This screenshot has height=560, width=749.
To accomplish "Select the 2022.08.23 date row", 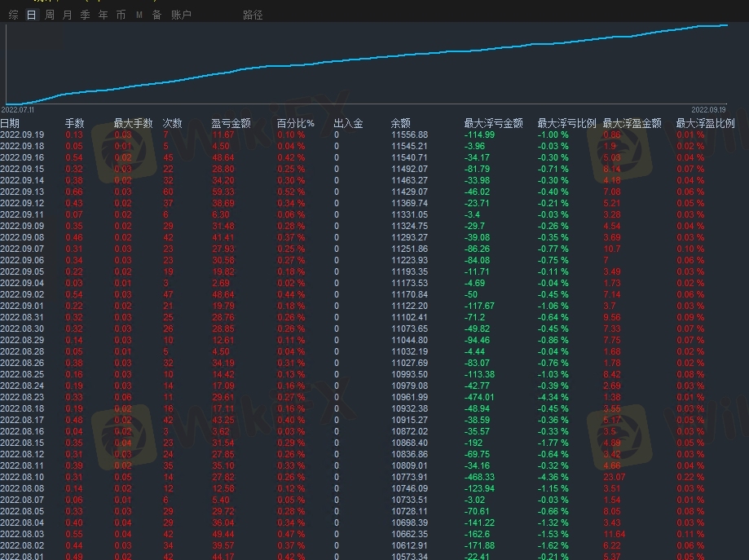I will click(x=22, y=397).
